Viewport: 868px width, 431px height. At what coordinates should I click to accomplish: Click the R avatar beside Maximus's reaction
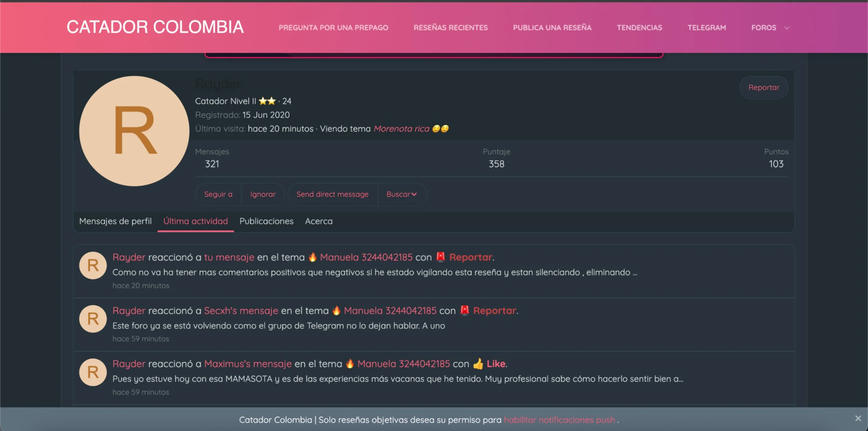point(93,372)
